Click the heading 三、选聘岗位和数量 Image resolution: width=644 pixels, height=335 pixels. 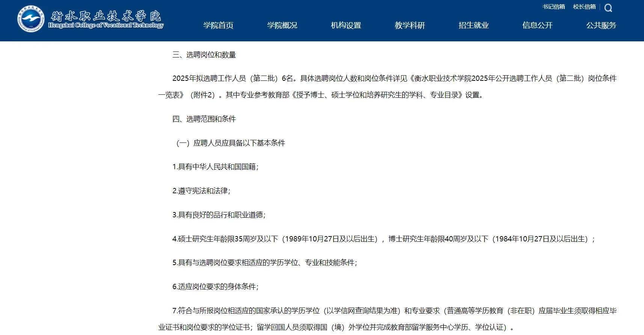[x=204, y=55]
